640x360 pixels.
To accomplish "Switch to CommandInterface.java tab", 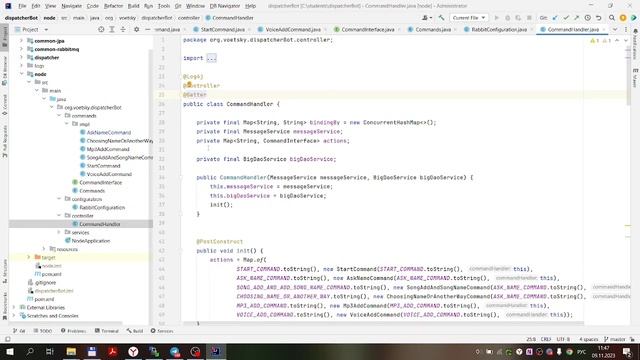I will coord(367,29).
